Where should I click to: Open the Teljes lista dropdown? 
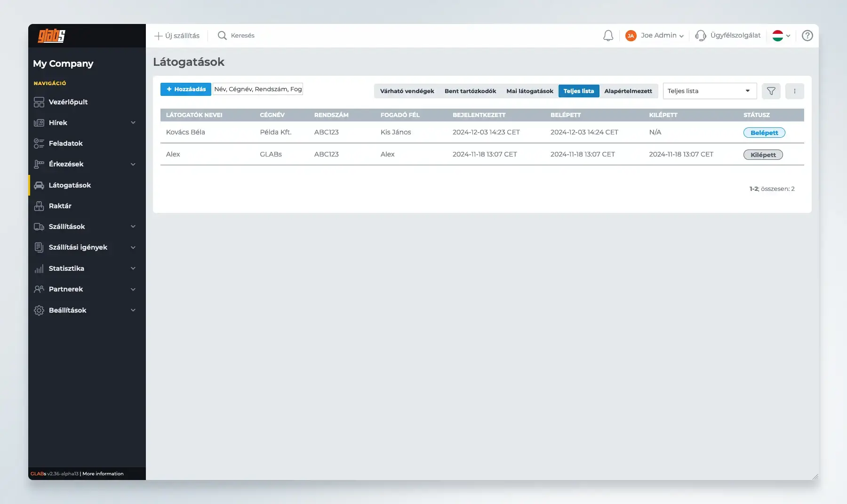709,91
